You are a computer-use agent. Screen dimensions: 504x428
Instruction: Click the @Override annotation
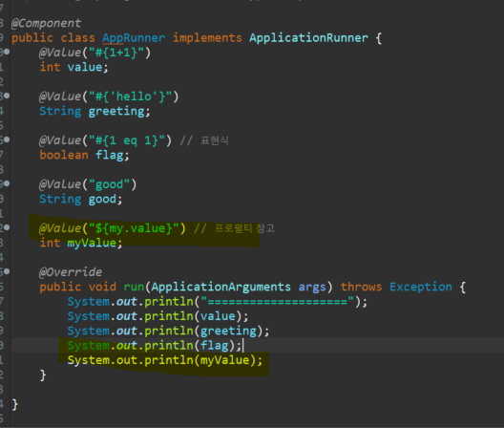click(71, 272)
